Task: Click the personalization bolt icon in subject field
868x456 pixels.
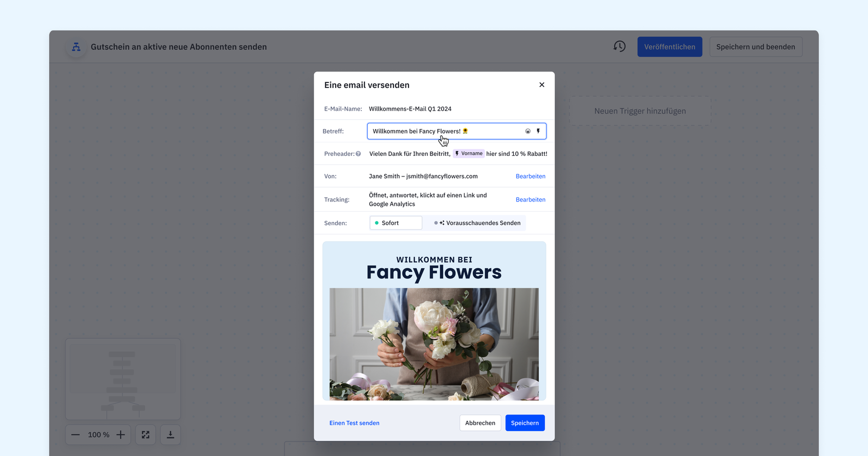Action: pyautogui.click(x=538, y=131)
